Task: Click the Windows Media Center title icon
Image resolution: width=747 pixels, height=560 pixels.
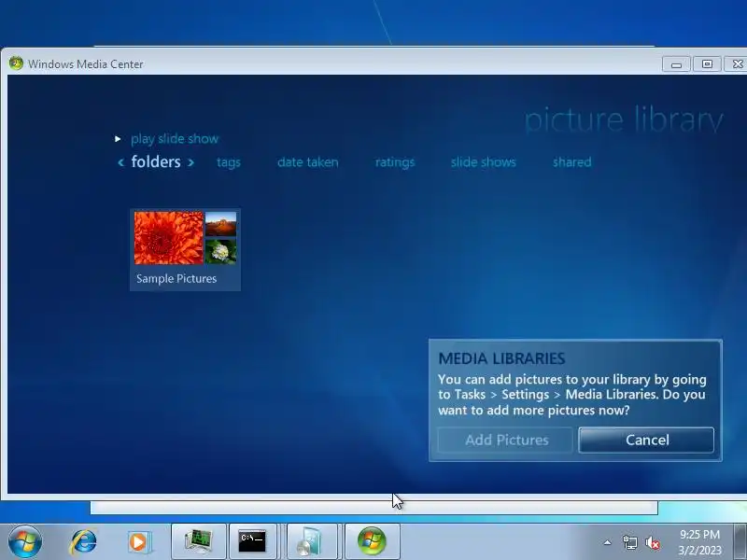Action: pos(16,63)
